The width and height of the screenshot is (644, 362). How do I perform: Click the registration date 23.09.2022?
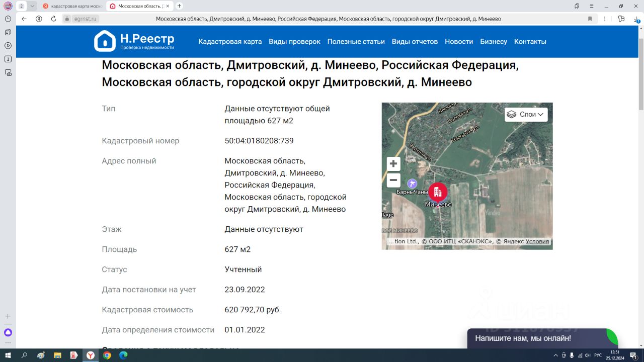245,290
